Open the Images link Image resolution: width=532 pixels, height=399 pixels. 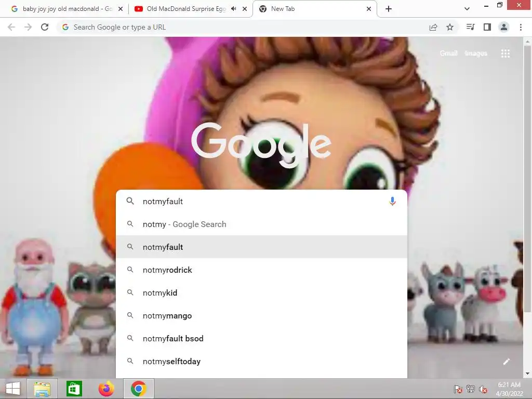click(x=476, y=54)
